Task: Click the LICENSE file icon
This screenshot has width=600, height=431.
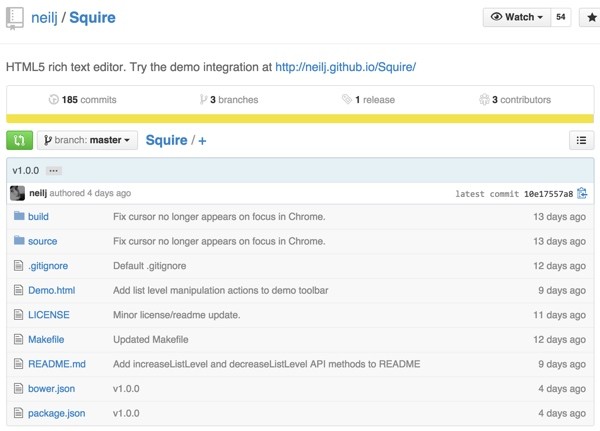Action: (x=18, y=314)
